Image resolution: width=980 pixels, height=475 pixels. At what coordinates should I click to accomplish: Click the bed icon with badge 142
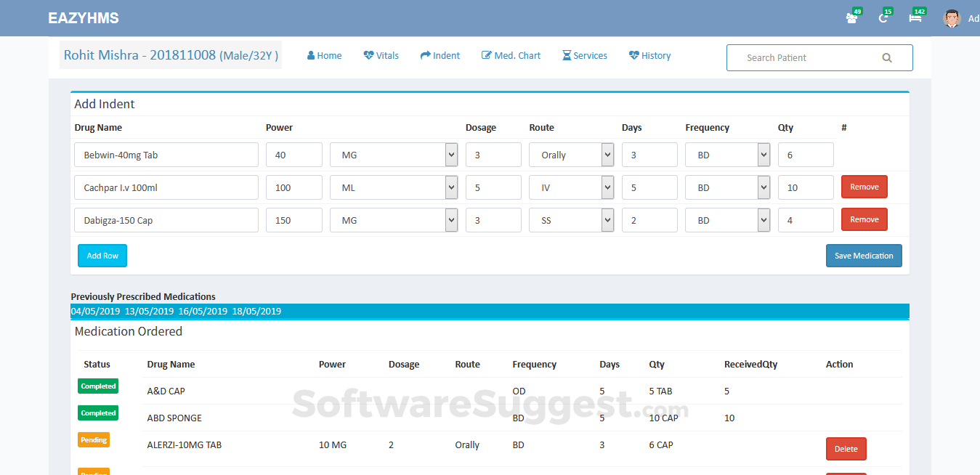tap(915, 18)
